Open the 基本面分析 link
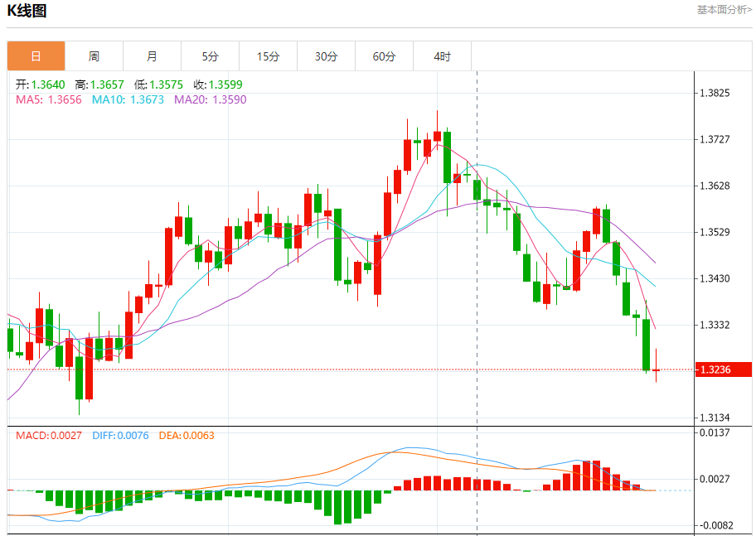 point(724,10)
